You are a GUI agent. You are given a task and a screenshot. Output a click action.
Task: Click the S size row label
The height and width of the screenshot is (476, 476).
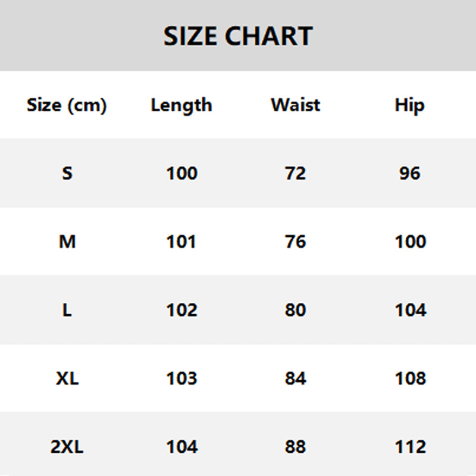tap(67, 173)
